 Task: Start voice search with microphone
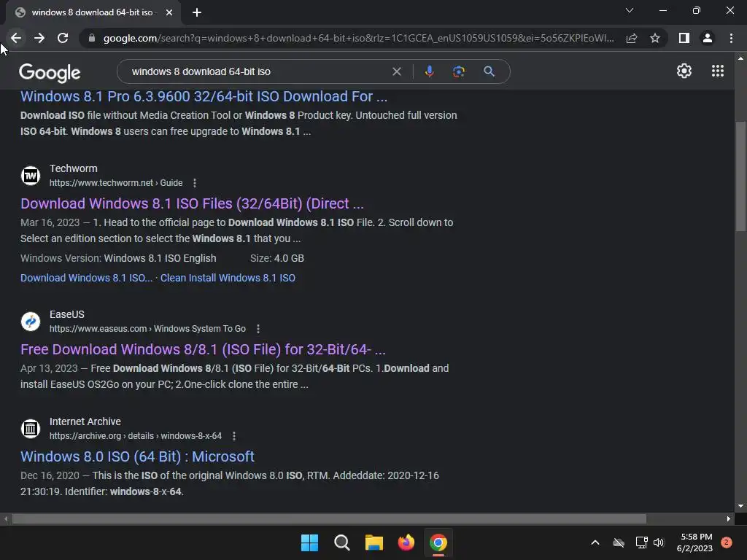click(x=429, y=71)
